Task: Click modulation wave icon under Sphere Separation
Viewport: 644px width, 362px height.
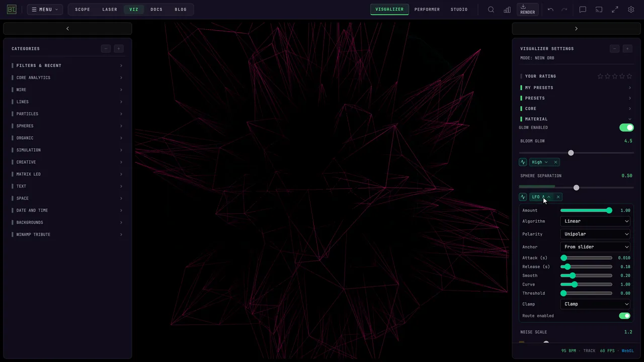Action: tap(523, 197)
